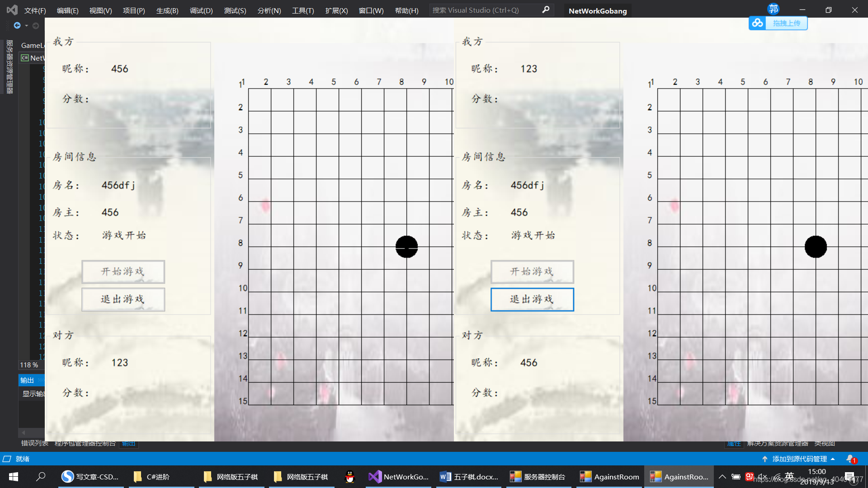Switch to the 解决方案资源管理器 tab
The height and width of the screenshot is (488, 868).
(777, 443)
